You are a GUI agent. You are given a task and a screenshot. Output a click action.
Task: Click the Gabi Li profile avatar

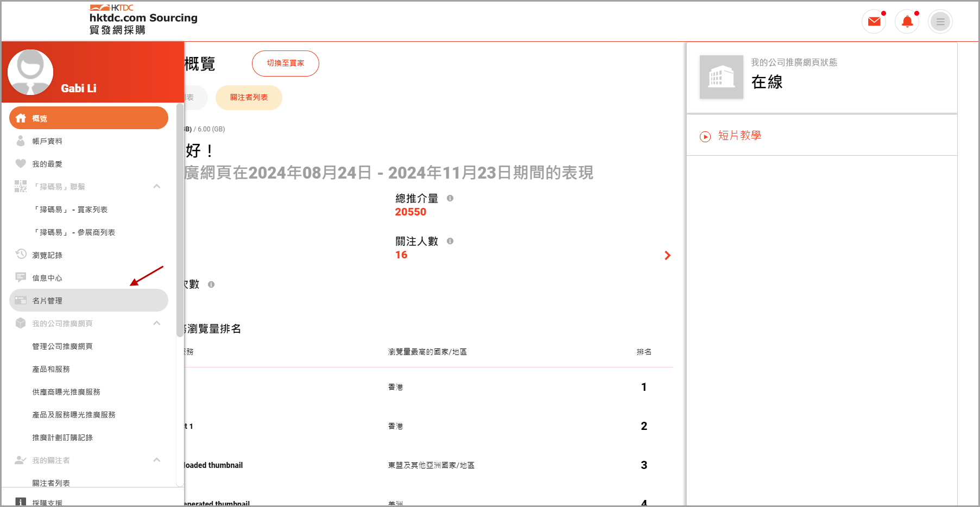(x=30, y=72)
